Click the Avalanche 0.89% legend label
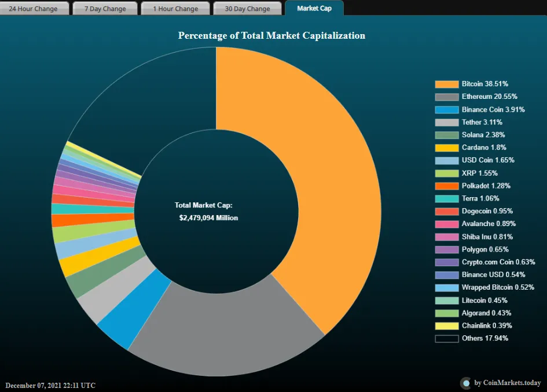This screenshot has height=392, width=547. (489, 224)
